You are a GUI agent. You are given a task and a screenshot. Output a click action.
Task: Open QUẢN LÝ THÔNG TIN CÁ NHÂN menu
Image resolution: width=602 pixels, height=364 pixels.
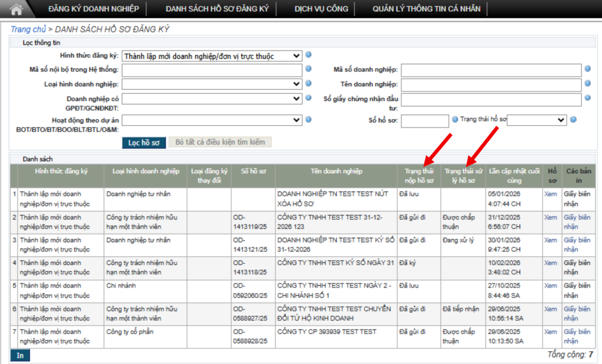point(426,9)
